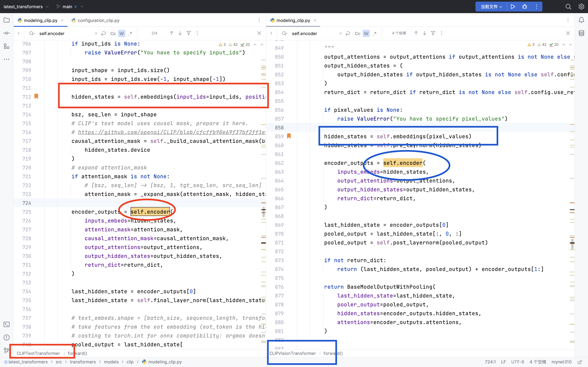Open the Commit tool window icon

click(x=7, y=33)
